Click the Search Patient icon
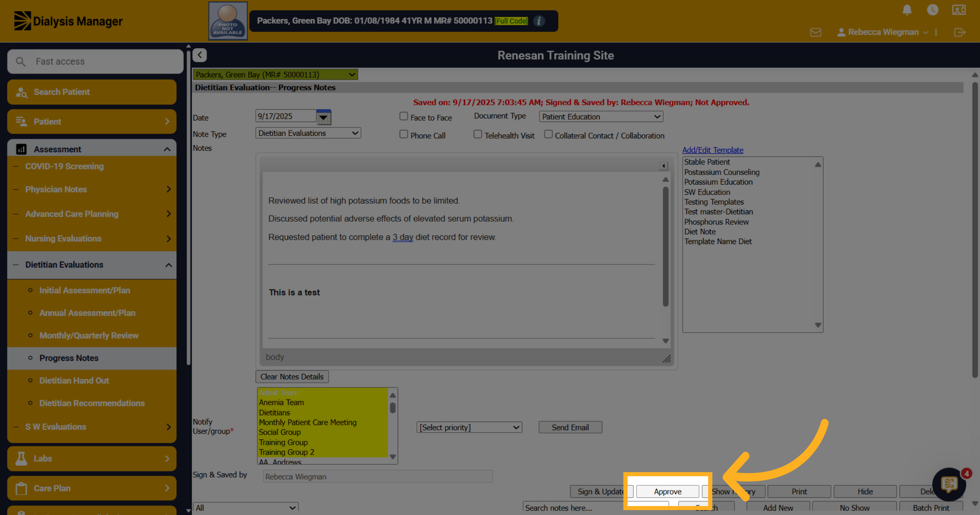 (x=21, y=92)
